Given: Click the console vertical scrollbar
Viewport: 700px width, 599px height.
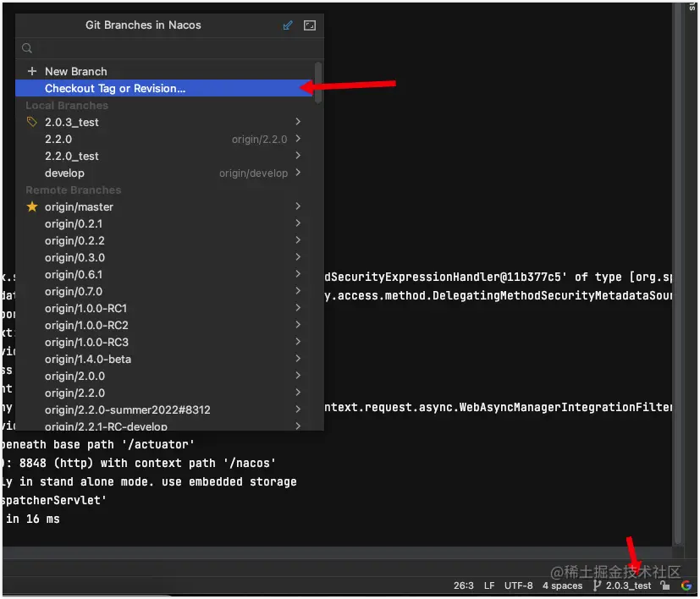Looking at the screenshot, I should click(x=678, y=272).
